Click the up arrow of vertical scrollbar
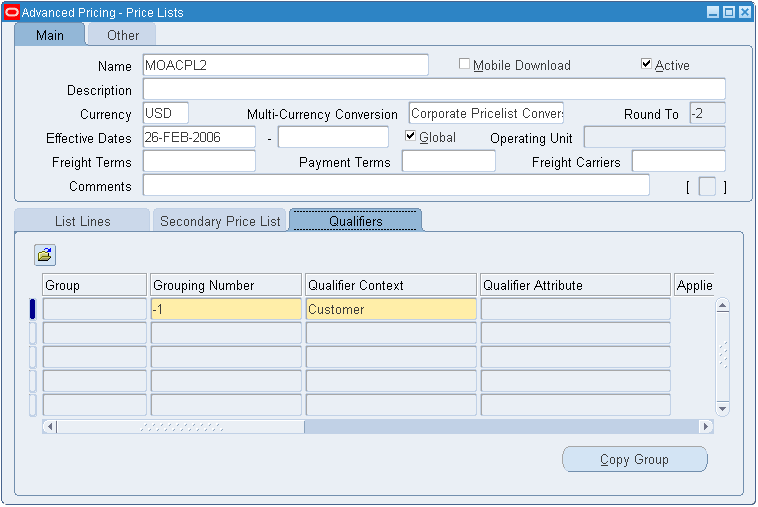The width and height of the screenshot is (758, 507). [722, 305]
